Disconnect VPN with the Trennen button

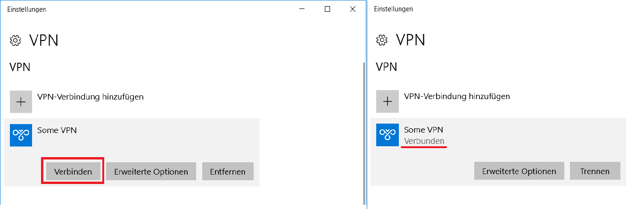pyautogui.click(x=595, y=171)
